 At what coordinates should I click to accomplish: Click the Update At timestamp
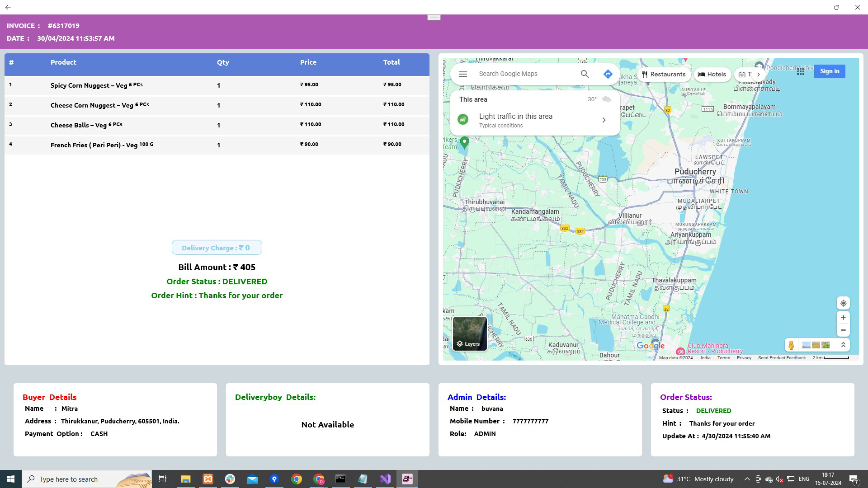736,436
